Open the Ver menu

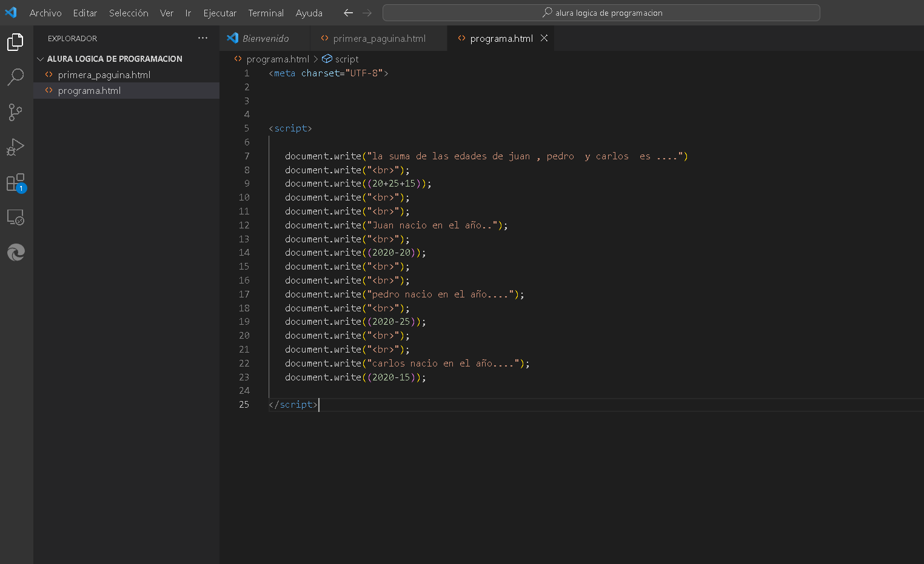pos(167,13)
